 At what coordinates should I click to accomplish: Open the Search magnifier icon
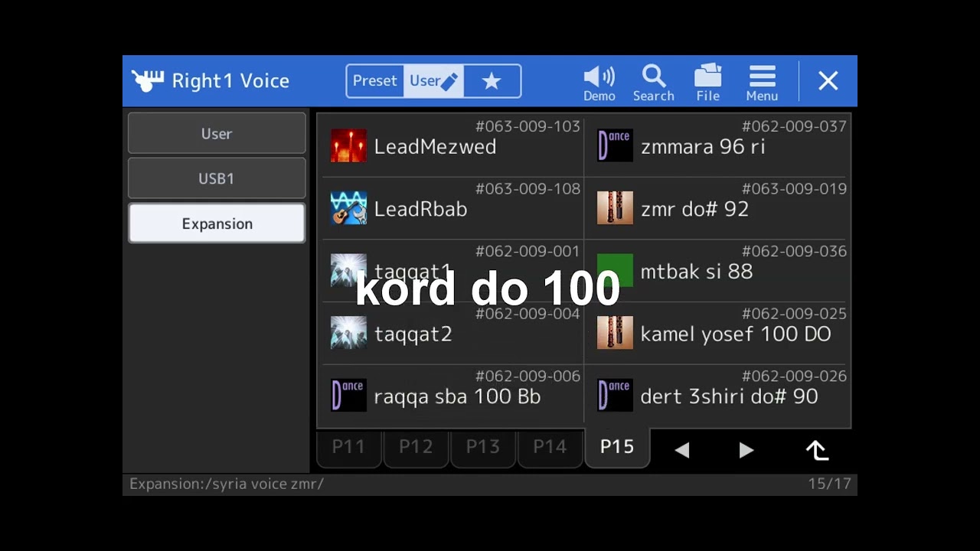(653, 82)
